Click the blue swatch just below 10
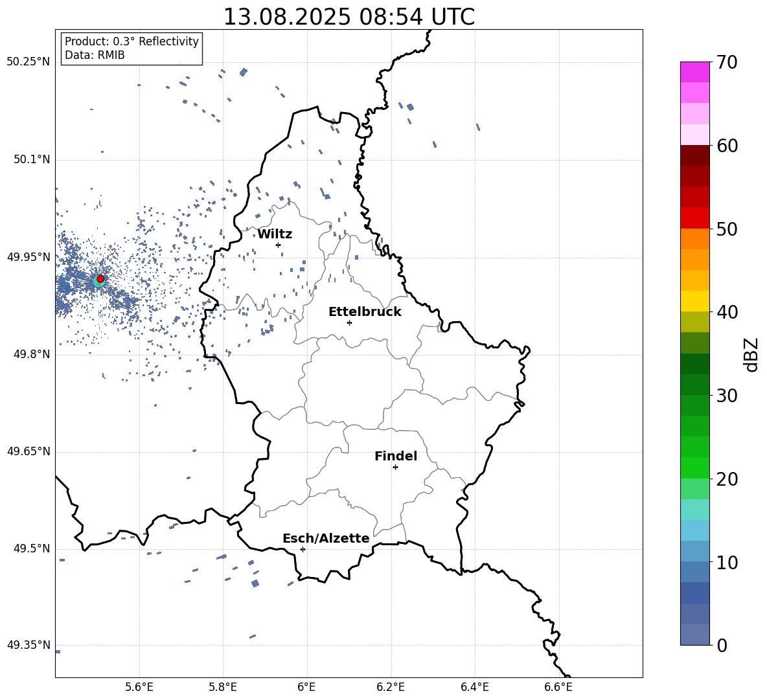The height and width of the screenshot is (700, 767). [694, 572]
